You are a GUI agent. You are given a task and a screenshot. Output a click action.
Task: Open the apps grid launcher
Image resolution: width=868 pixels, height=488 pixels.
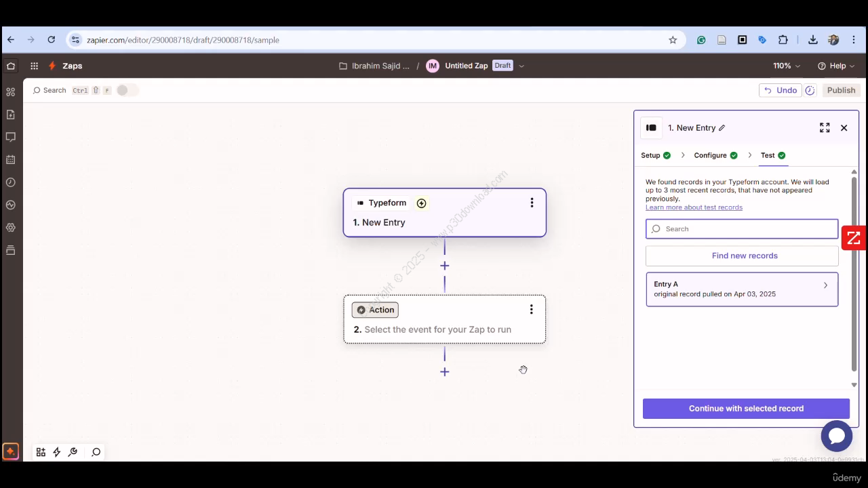click(34, 66)
